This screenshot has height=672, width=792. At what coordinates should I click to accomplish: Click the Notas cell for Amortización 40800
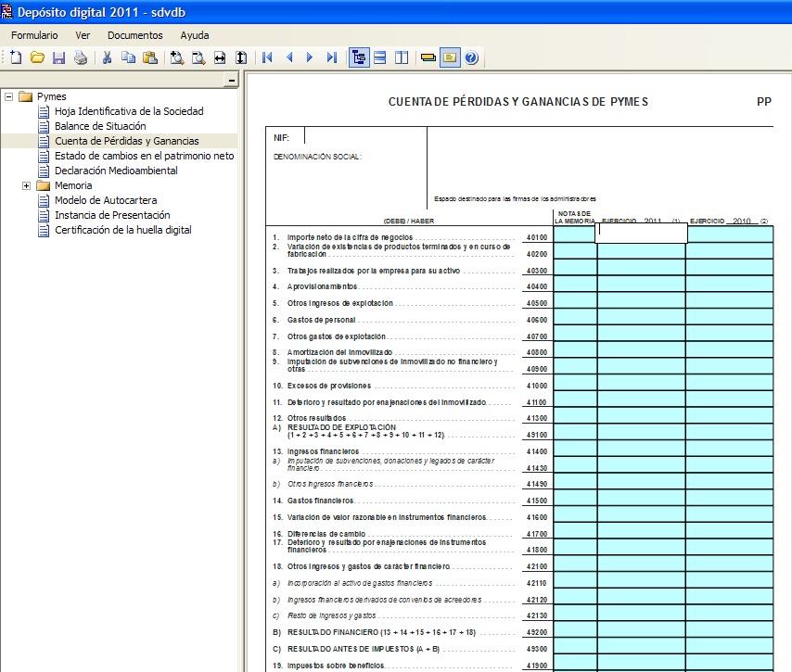575,349
